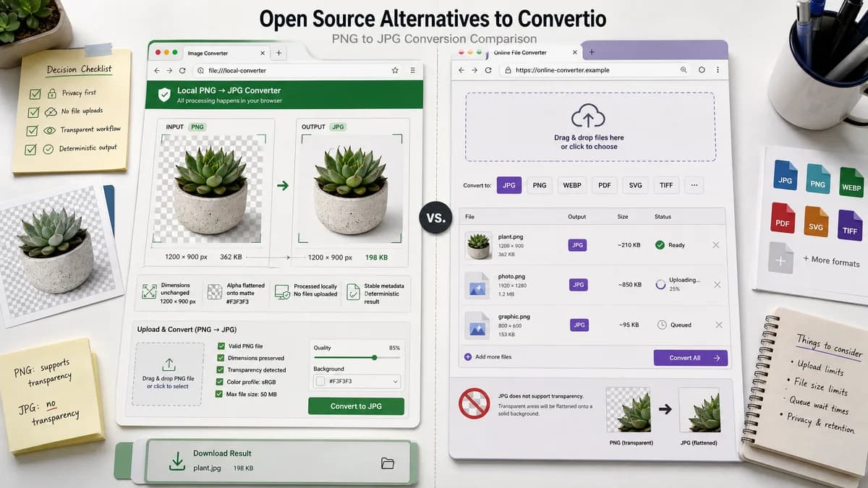This screenshot has height=488, width=868.
Task: Open Online File Converter browser menu icon
Action: click(x=718, y=70)
